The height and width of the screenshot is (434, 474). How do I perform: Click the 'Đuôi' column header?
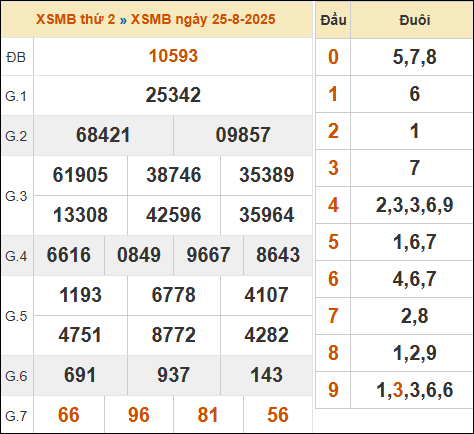tap(414, 20)
